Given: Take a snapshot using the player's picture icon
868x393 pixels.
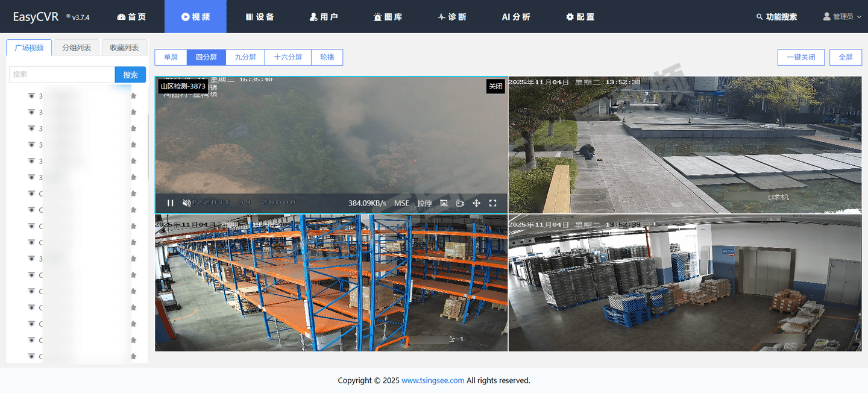Looking at the screenshot, I should click(444, 203).
